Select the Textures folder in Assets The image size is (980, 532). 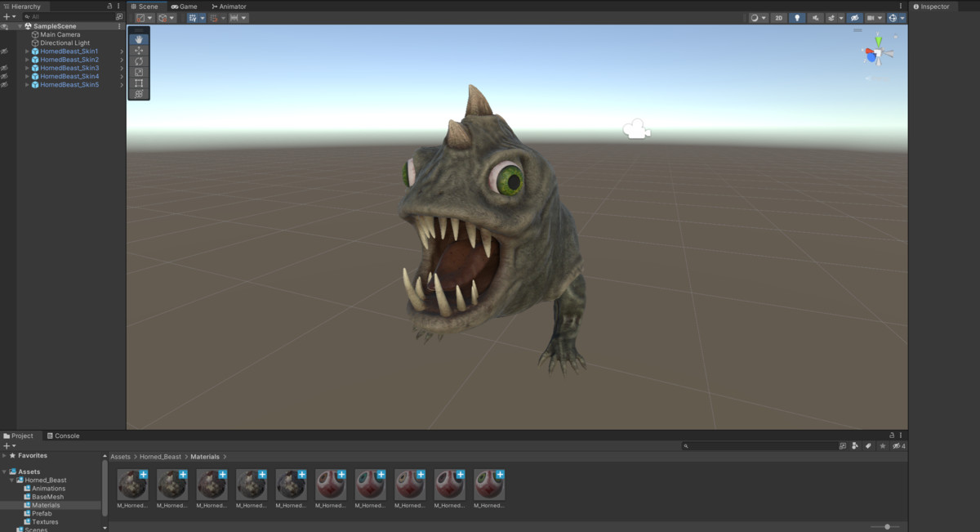[x=45, y=521]
